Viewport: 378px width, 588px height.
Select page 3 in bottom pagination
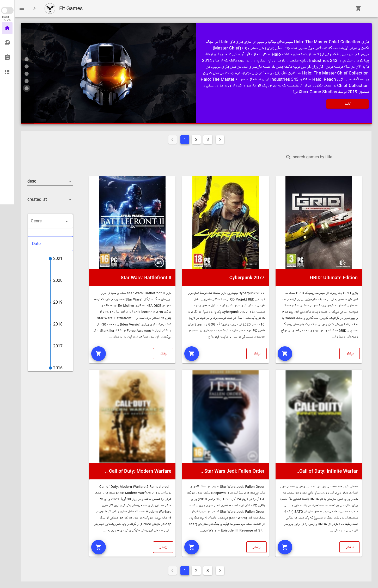[208, 571]
